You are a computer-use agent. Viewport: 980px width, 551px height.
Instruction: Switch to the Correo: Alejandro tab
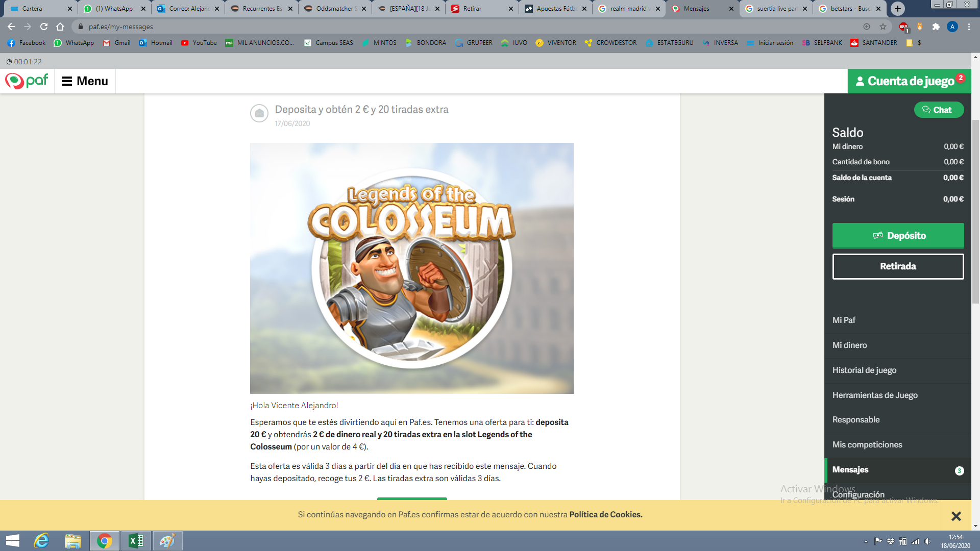pyautogui.click(x=188, y=9)
